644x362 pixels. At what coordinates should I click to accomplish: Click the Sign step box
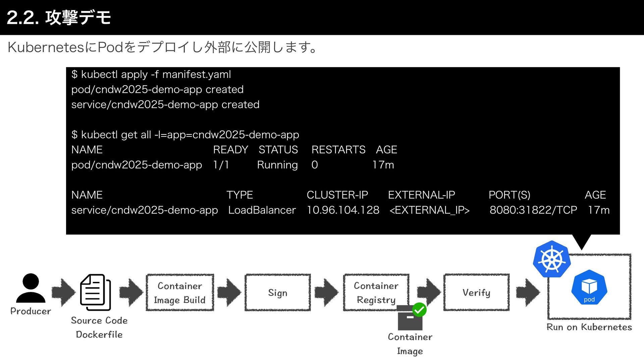point(278,293)
